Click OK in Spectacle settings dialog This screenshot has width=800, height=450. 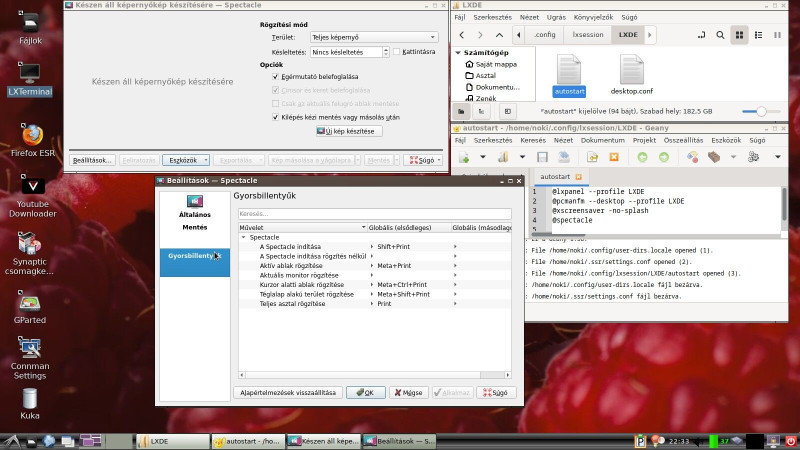365,392
